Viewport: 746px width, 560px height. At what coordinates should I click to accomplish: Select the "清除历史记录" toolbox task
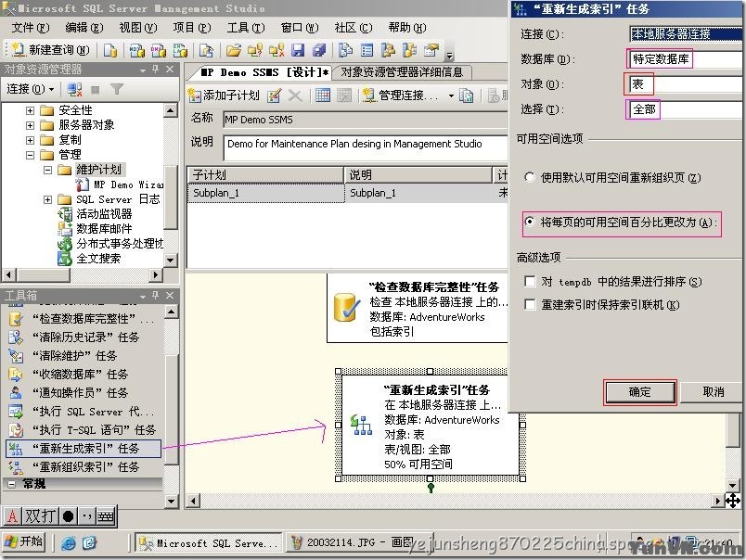click(x=85, y=337)
